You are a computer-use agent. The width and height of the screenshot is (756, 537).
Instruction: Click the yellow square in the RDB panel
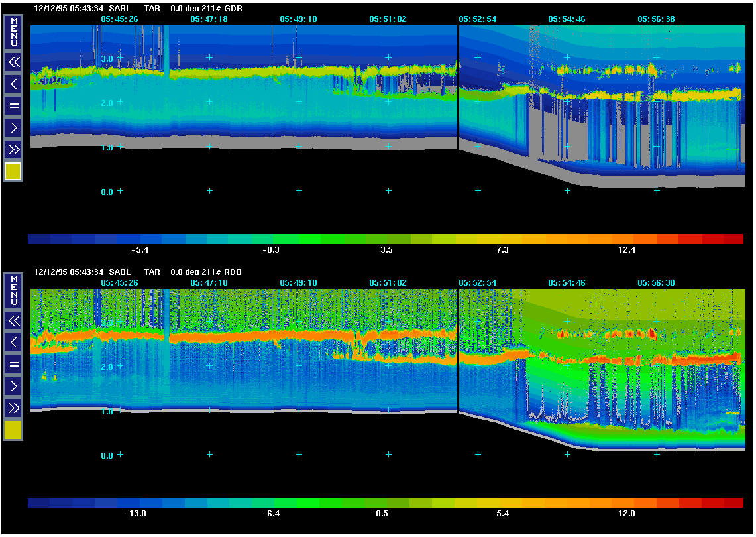pos(13,430)
